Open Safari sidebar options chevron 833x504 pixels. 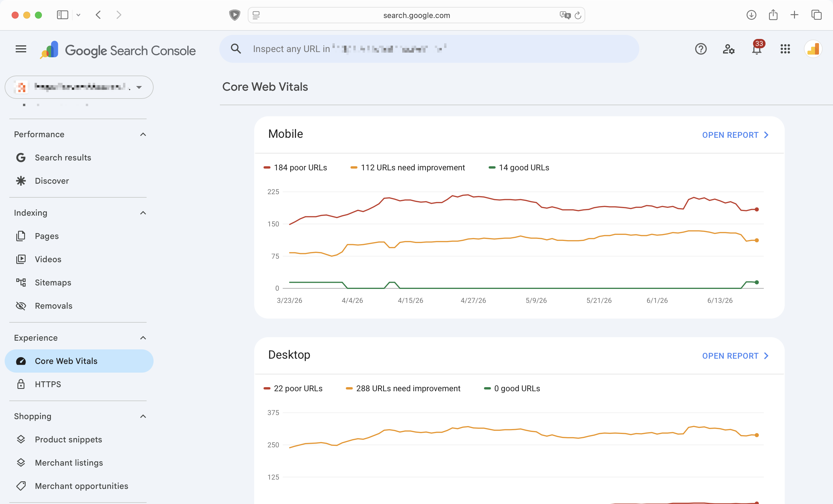pyautogui.click(x=79, y=15)
